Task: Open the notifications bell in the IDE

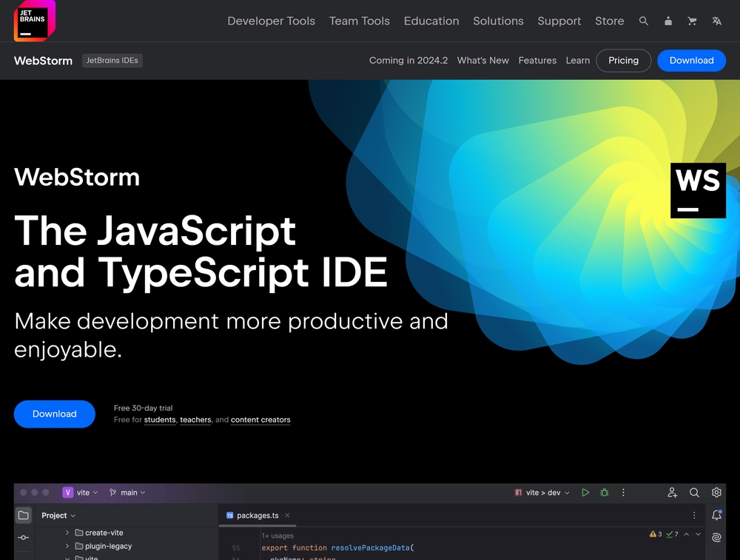Action: click(x=716, y=513)
